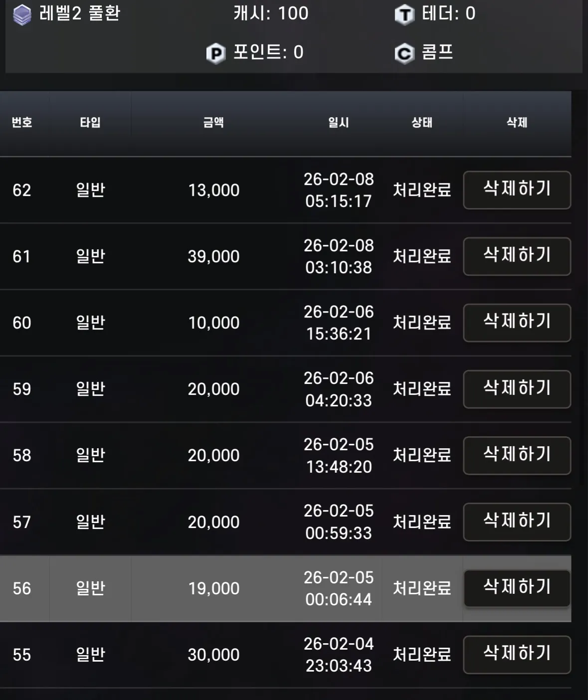588x700 pixels.
Task: Delete entry 61 with 삭제하기 button
Action: tap(517, 256)
